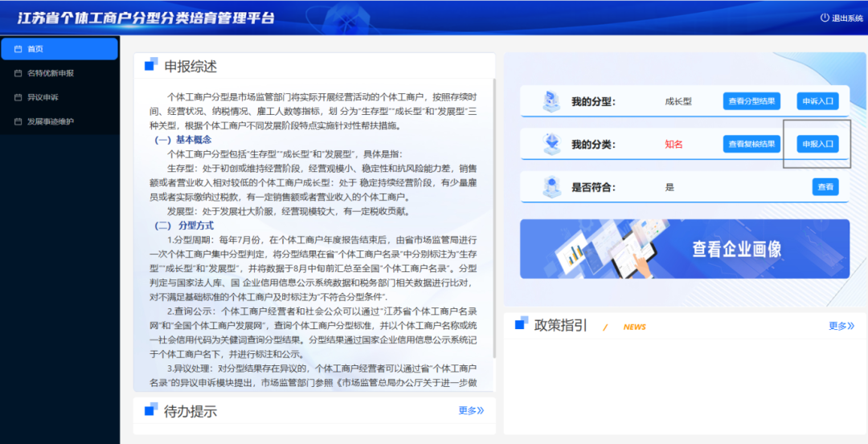The height and width of the screenshot is (444, 868).
Task: Click the 待办提示 panel title
Action: (x=190, y=411)
